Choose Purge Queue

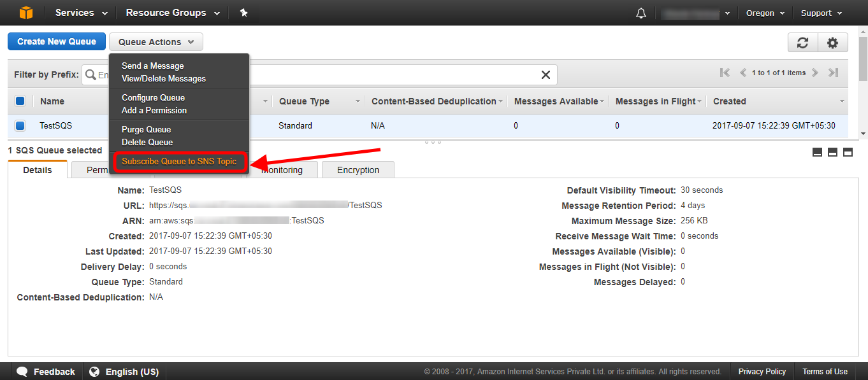click(147, 129)
